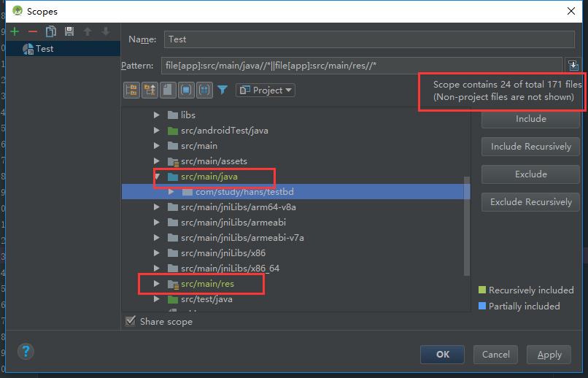This screenshot has height=378, width=588.
Task: Close the Scopes dialog
Action: pyautogui.click(x=571, y=11)
